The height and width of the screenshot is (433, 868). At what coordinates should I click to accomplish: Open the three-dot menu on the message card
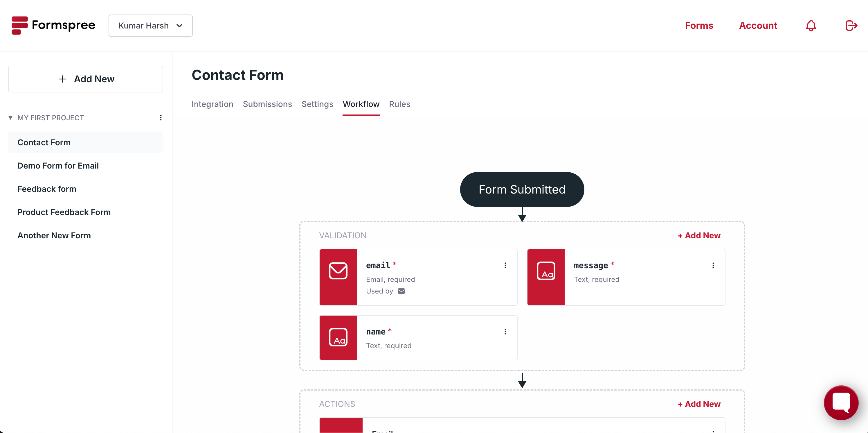(x=713, y=265)
